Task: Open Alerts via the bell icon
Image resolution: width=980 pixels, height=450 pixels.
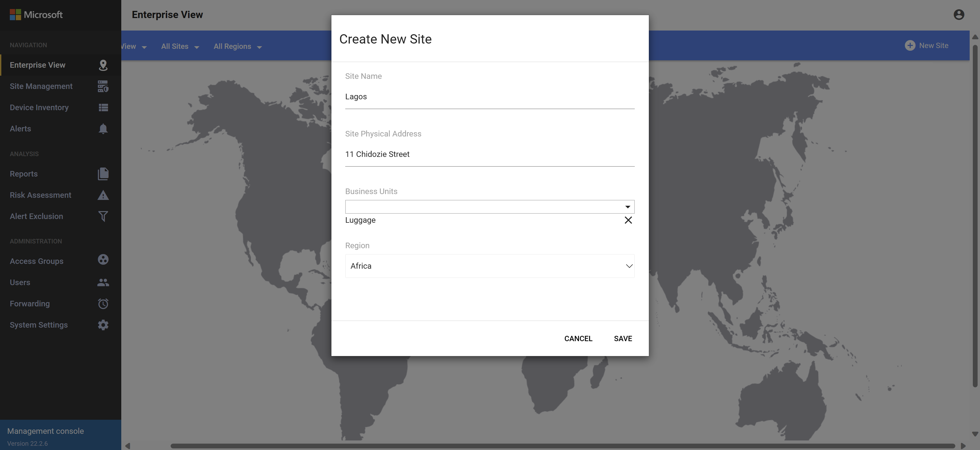Action: (x=103, y=129)
